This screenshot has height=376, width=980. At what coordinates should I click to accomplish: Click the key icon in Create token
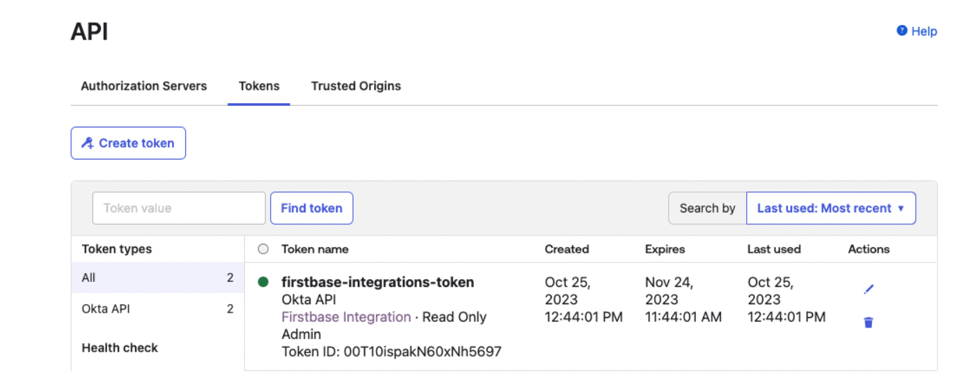tap(88, 143)
